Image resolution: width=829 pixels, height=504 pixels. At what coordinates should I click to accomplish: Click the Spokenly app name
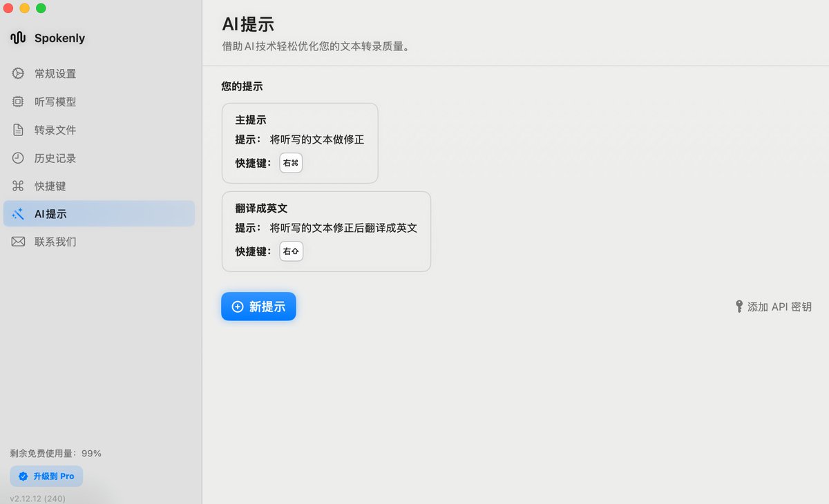click(x=59, y=38)
